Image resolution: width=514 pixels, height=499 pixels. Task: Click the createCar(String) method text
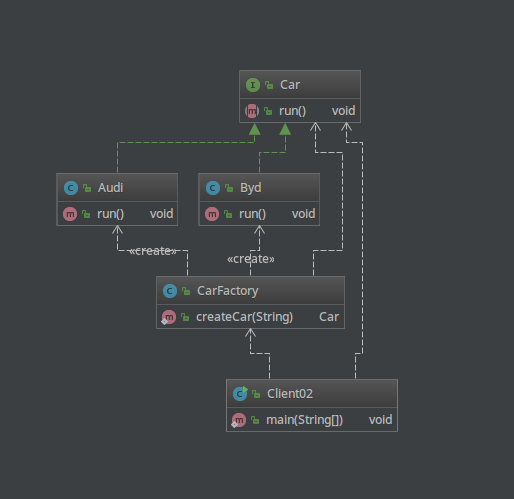(x=245, y=317)
